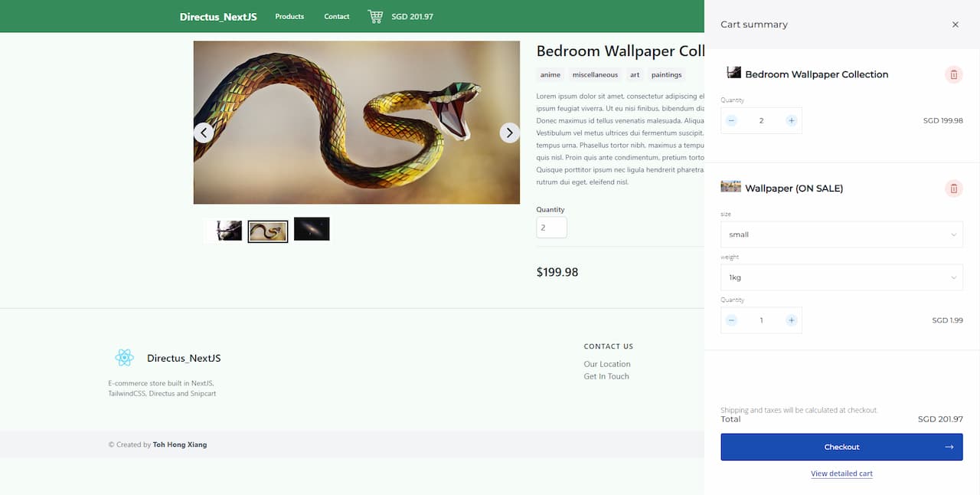Screen dimensions: 980x495
Task: Expand the weight dropdown showing 1kg
Action: coord(841,277)
